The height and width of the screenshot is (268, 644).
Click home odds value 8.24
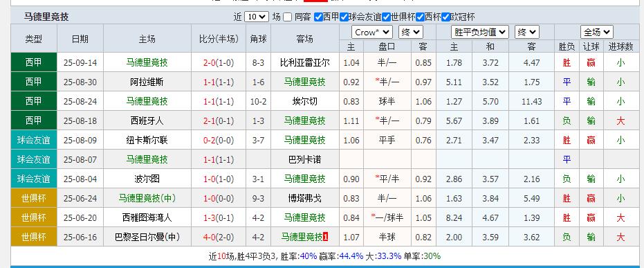tap(454, 218)
